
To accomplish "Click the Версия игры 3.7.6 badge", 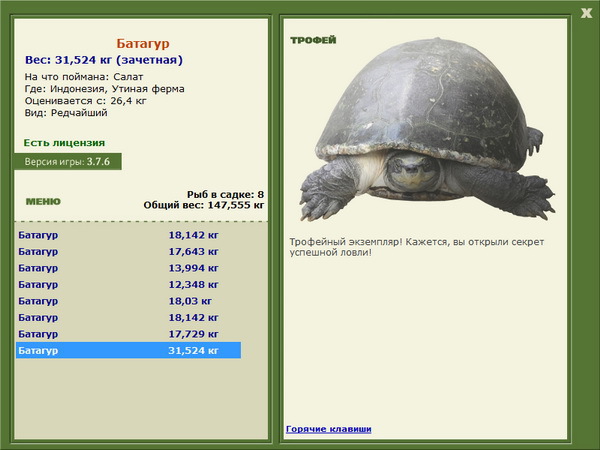I will (x=68, y=161).
